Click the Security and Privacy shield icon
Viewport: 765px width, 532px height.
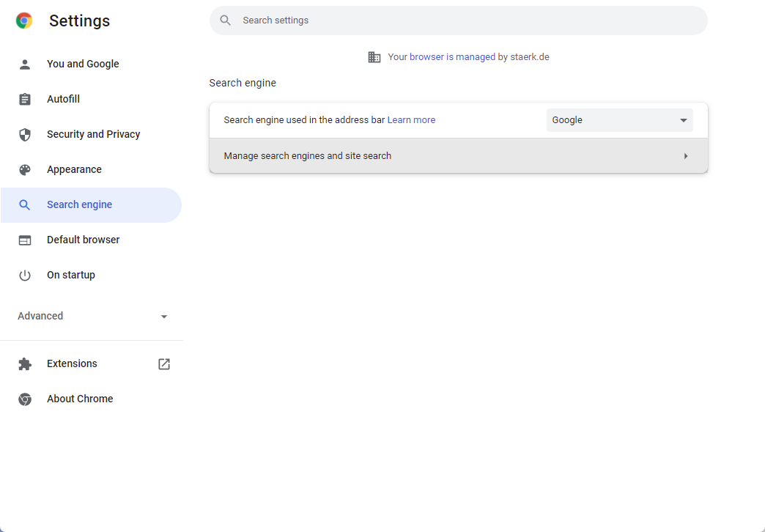point(25,135)
